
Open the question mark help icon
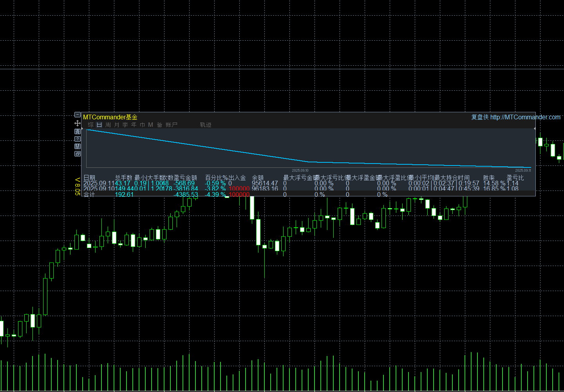(78, 139)
